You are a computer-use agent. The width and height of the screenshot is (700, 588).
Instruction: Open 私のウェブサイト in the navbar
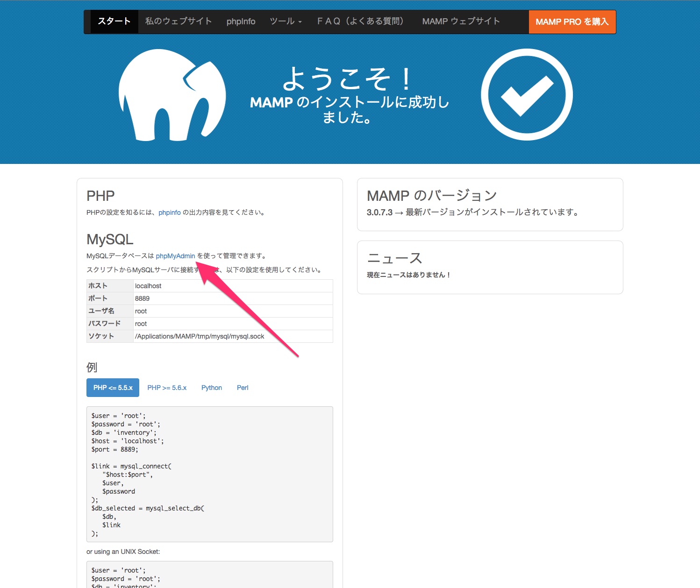coord(179,21)
